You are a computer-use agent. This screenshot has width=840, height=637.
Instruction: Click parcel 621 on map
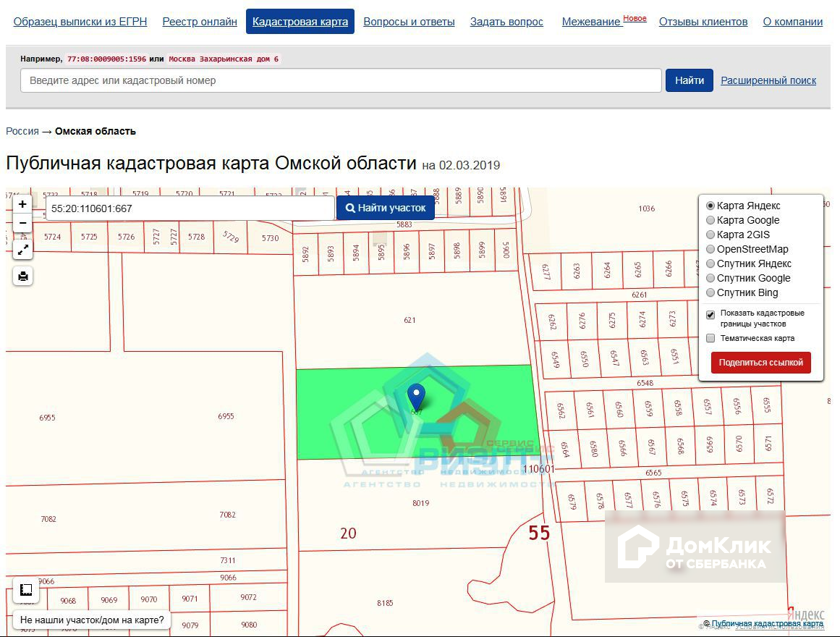(x=410, y=320)
